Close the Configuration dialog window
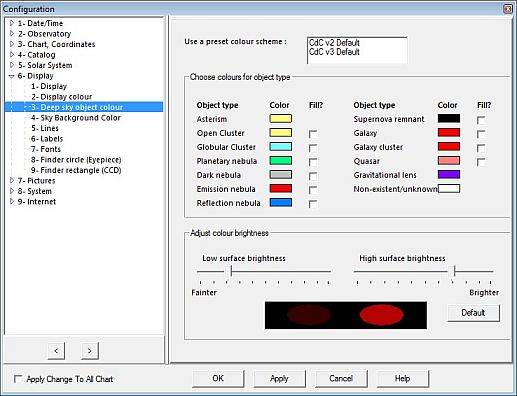Image resolution: width=517 pixels, height=396 pixels. click(x=508, y=9)
